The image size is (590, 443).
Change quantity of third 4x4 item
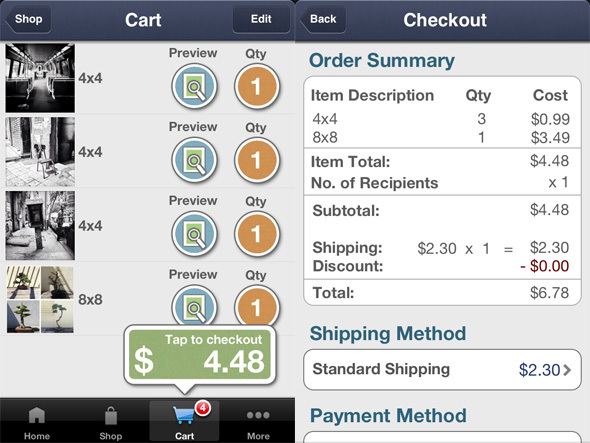(x=257, y=234)
